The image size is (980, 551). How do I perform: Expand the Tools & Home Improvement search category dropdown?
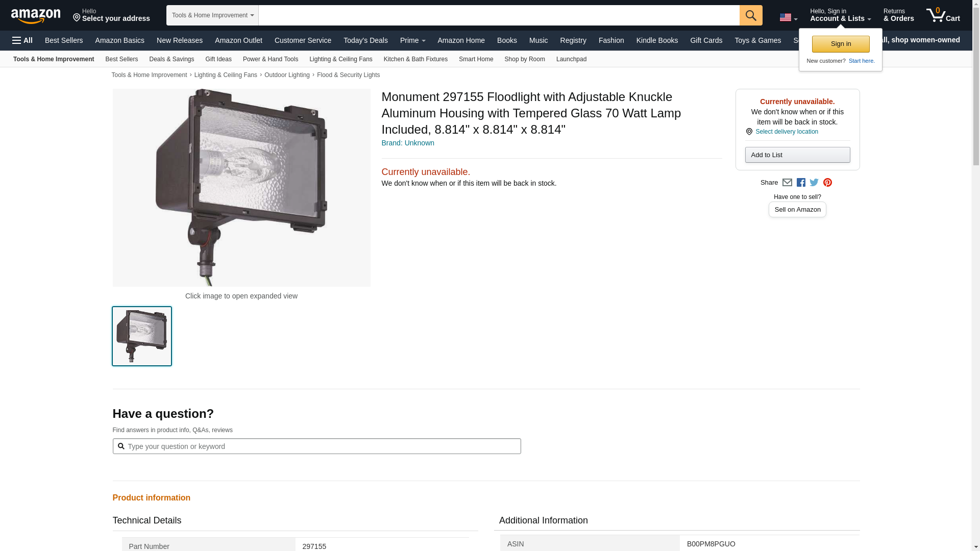click(212, 15)
